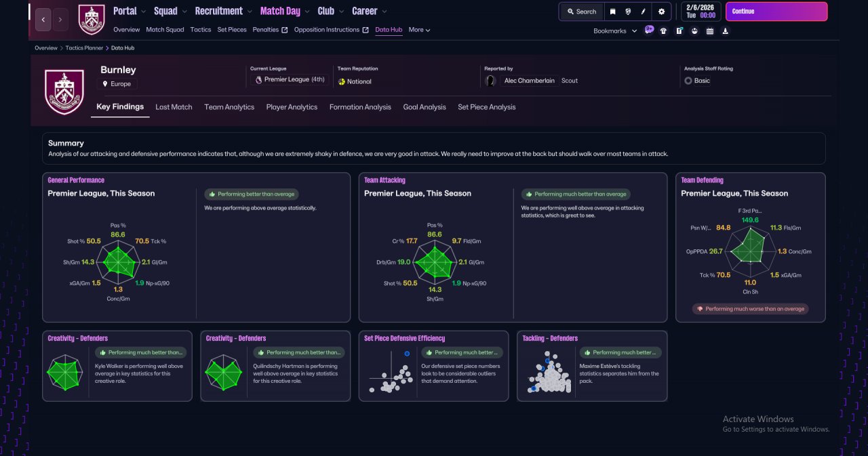This screenshot has height=456, width=868.
Task: Open the calendar schedule shortcut icon
Action: point(710,30)
